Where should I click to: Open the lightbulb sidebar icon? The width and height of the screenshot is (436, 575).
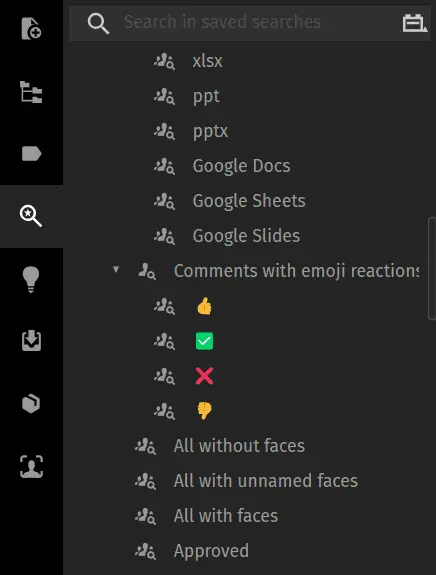[x=31, y=279]
